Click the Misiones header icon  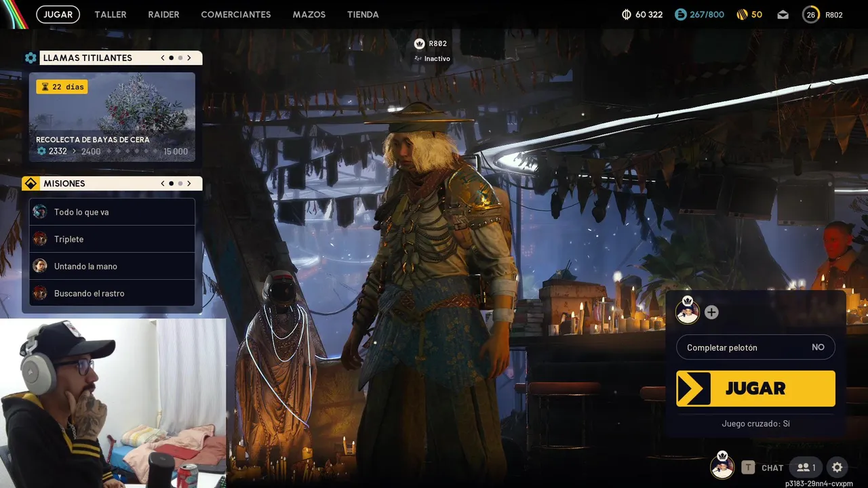[31, 184]
